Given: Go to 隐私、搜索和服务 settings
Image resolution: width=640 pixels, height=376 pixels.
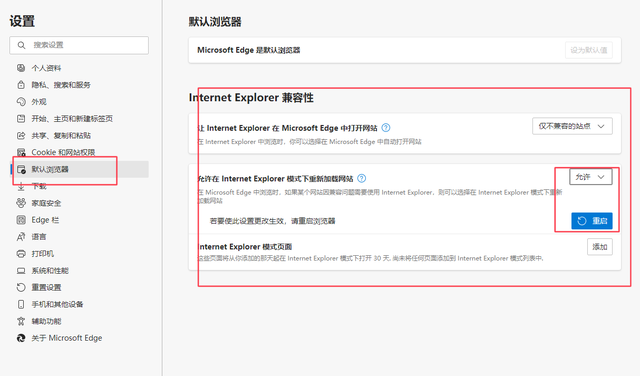Looking at the screenshot, I should pyautogui.click(x=80, y=85).
